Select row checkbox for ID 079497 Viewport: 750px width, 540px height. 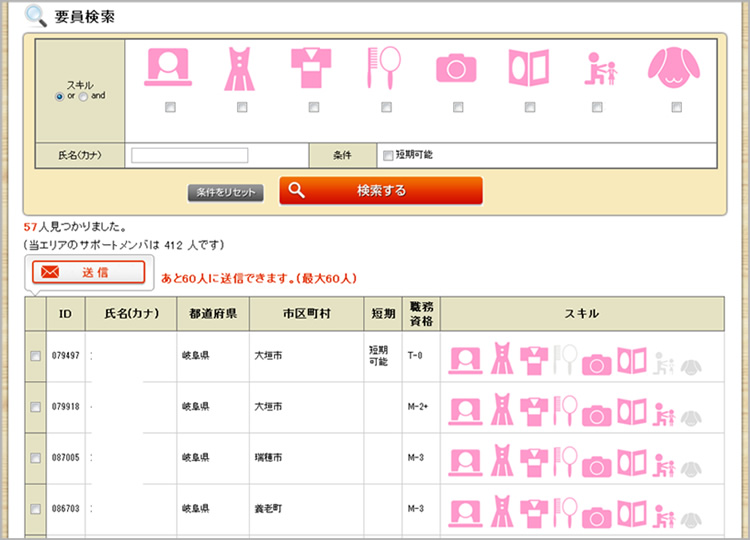[35, 356]
